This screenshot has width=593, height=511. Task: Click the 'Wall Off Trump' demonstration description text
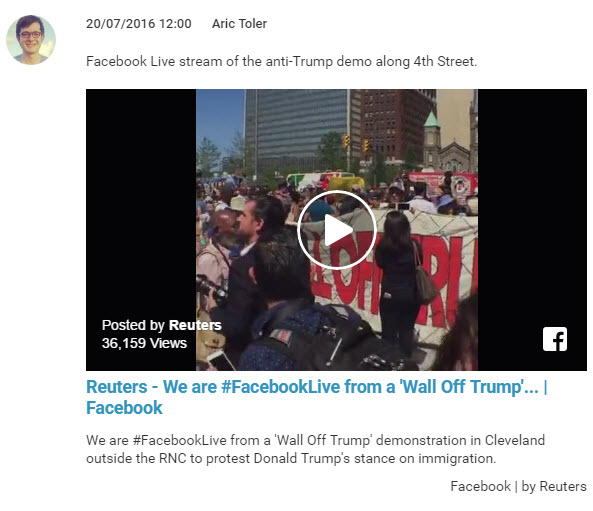[x=315, y=449]
